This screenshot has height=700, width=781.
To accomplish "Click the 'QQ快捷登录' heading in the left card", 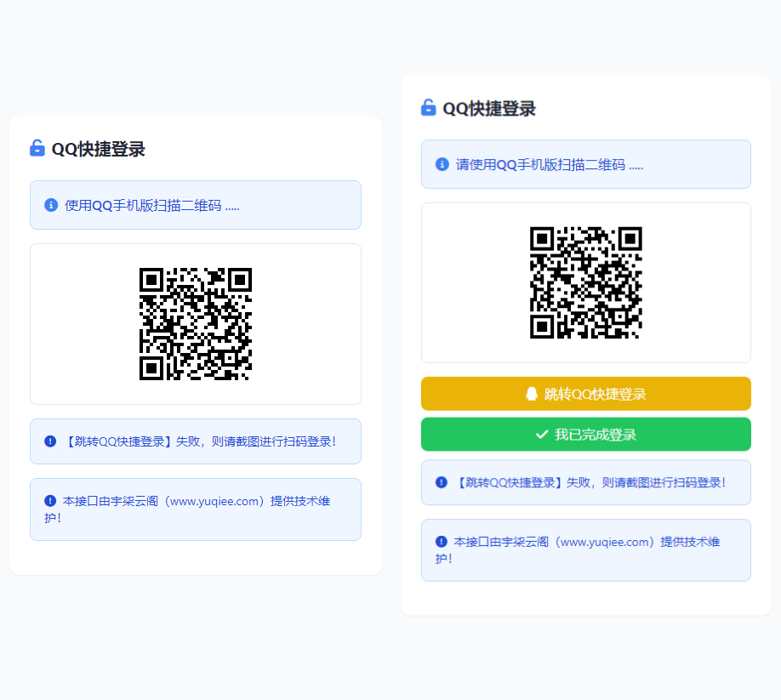I will coord(98,150).
